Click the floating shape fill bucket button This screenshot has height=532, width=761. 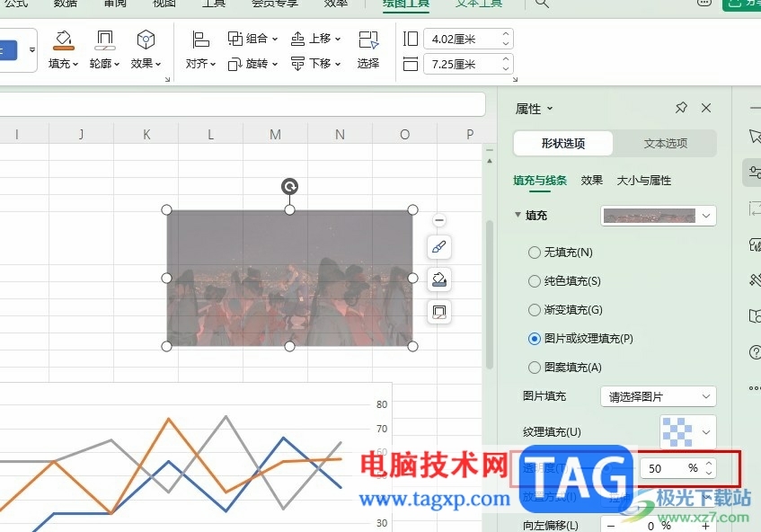click(x=439, y=279)
